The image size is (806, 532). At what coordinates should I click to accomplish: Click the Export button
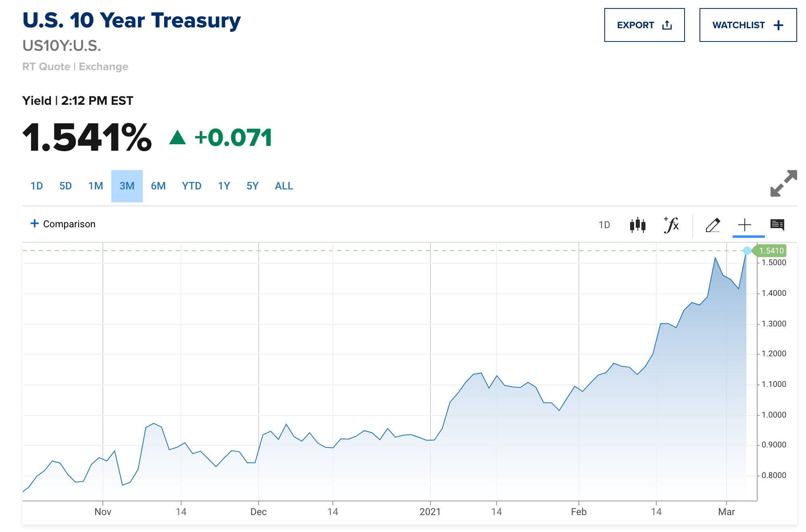[x=644, y=25]
